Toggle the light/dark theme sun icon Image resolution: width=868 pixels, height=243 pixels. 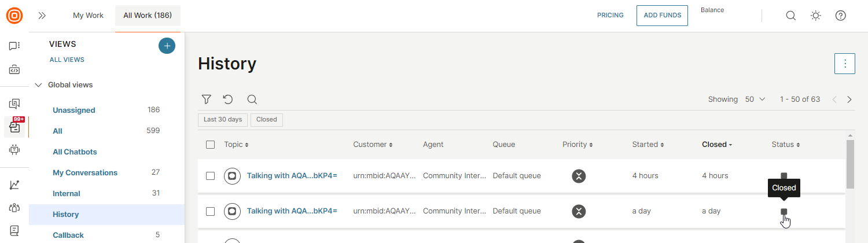coord(816,16)
